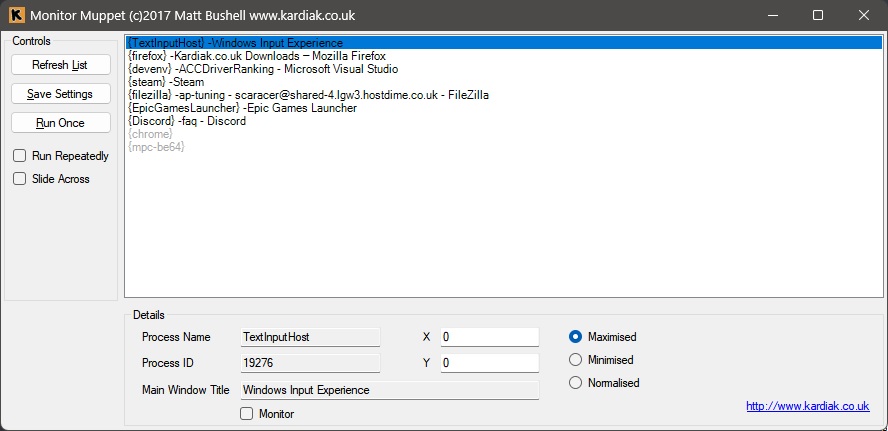Select the {firefox} Kardiak.co.uk Downloads row

click(x=504, y=56)
